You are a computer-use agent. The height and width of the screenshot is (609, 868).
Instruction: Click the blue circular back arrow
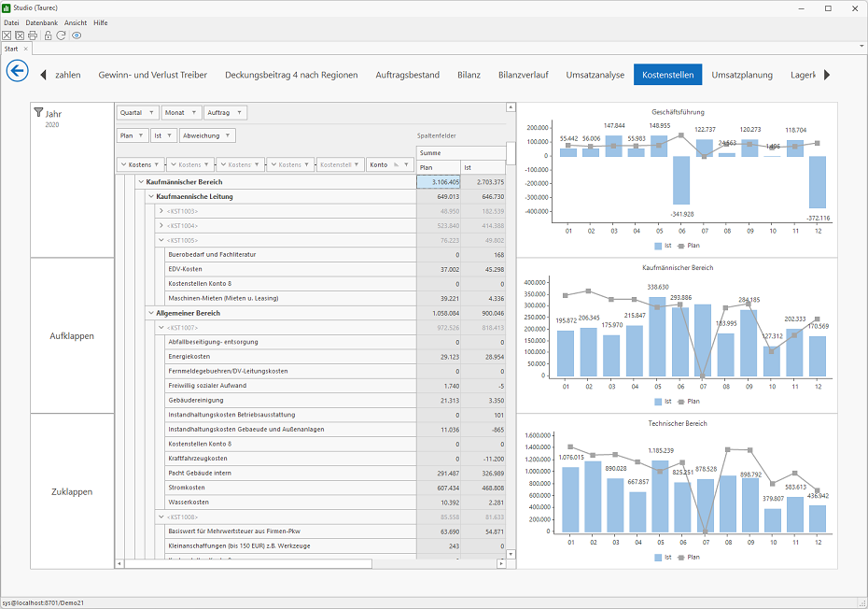[17, 71]
